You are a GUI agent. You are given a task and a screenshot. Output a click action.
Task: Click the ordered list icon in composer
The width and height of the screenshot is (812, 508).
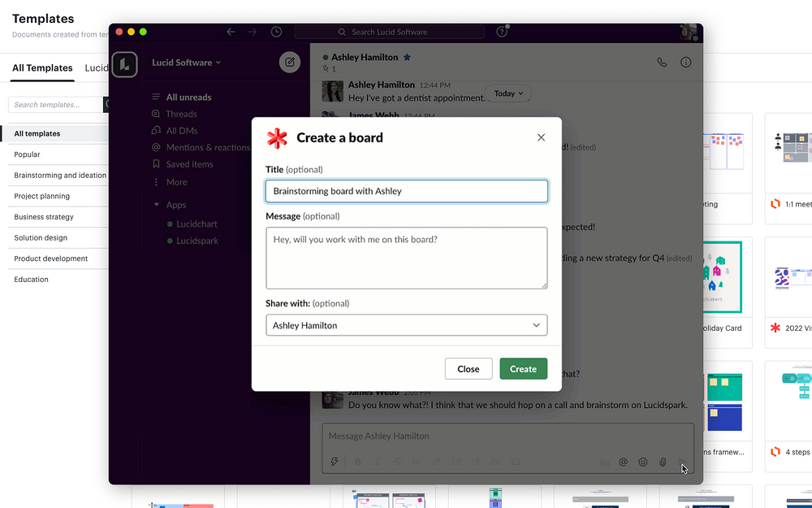point(456,462)
